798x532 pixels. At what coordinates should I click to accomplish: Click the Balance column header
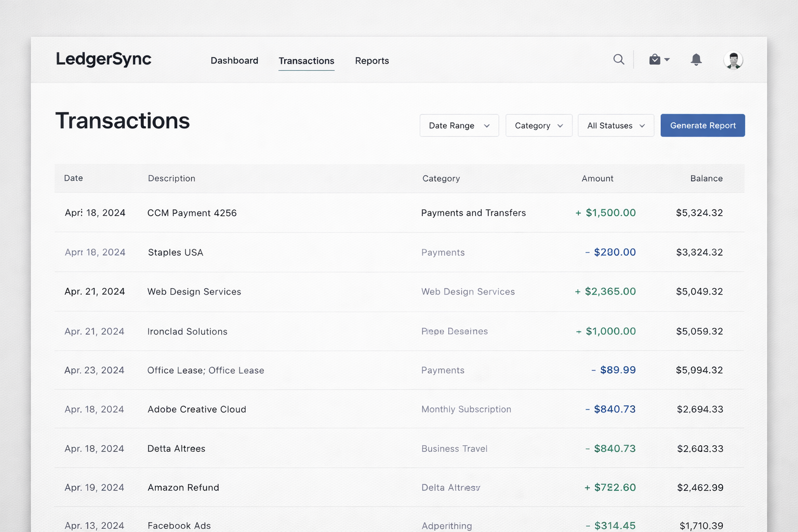pos(706,179)
